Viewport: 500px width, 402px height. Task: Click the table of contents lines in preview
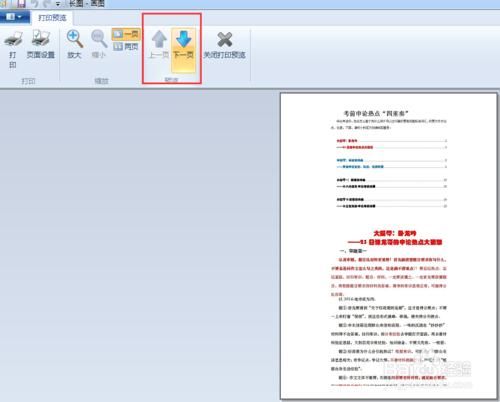click(x=391, y=173)
